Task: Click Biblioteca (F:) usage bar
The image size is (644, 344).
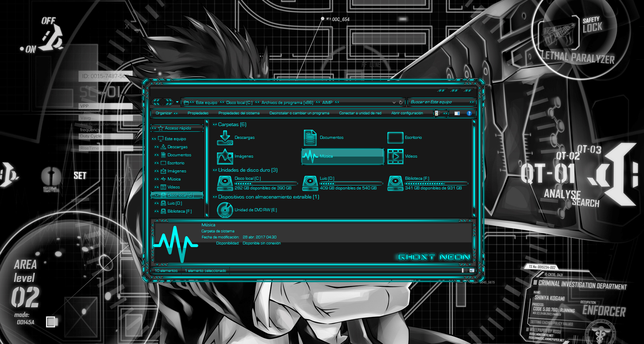Action: click(x=436, y=183)
